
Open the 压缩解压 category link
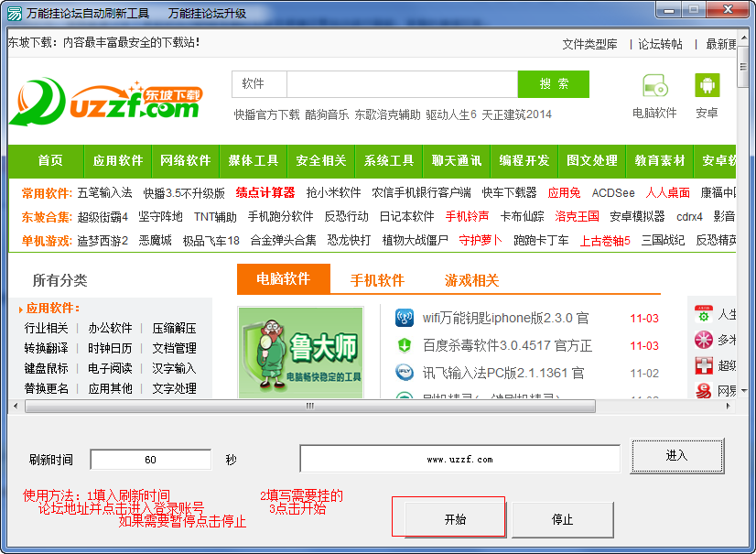pyautogui.click(x=174, y=328)
